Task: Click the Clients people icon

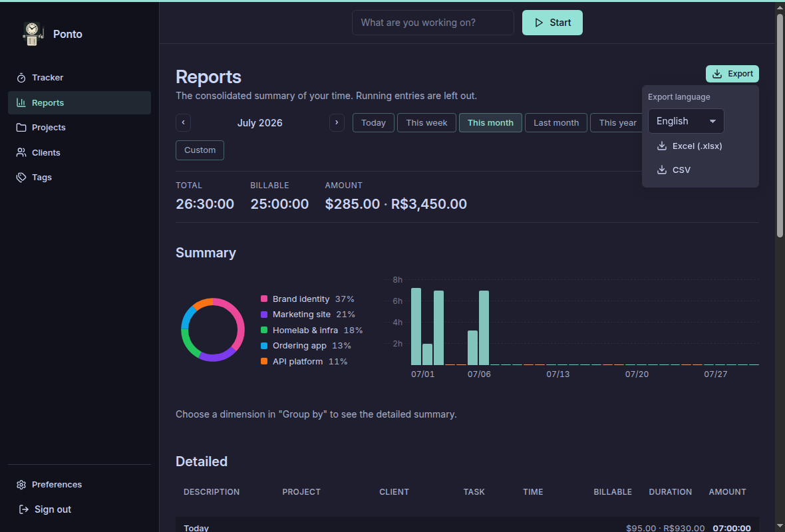Action: 21,153
